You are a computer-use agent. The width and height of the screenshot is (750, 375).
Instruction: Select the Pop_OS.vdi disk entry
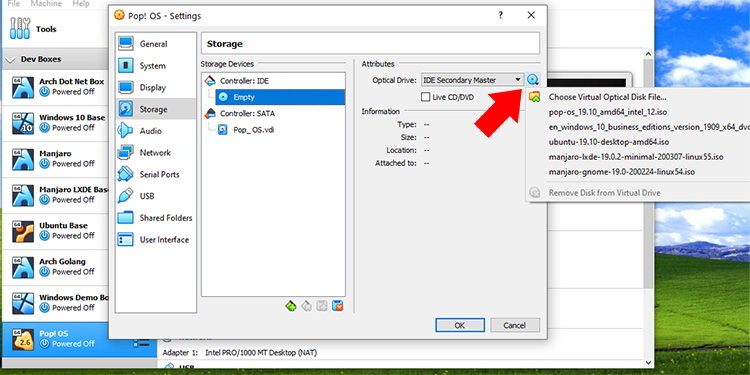[254, 130]
